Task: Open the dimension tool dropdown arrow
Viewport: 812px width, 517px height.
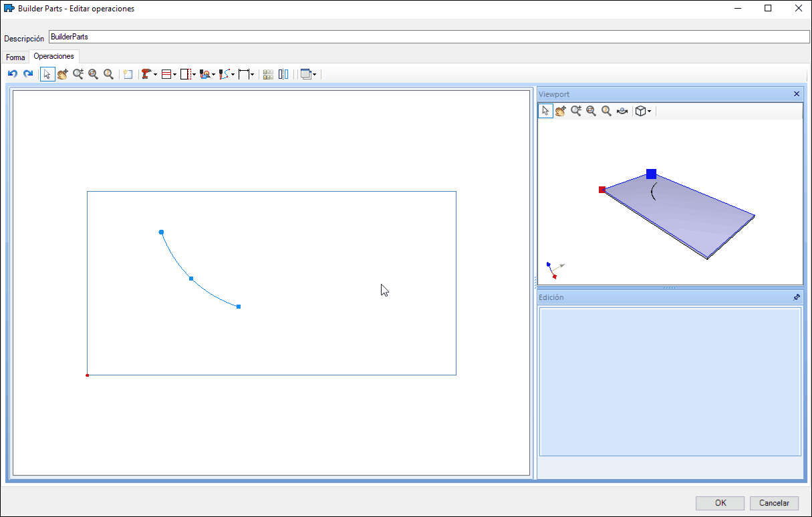Action: tap(252, 75)
